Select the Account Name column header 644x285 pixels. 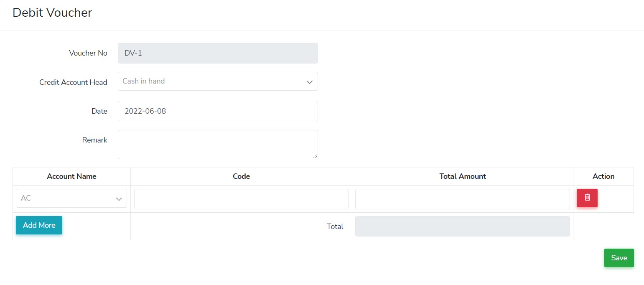tap(71, 176)
